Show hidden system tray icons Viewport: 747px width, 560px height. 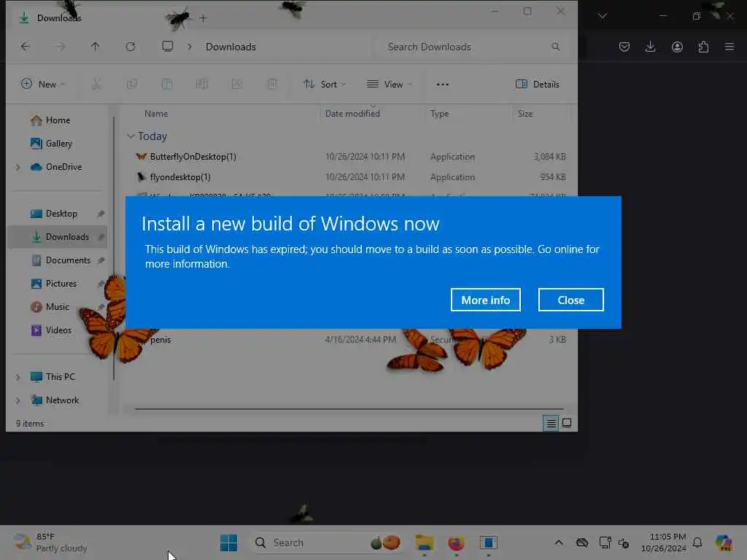coord(558,542)
